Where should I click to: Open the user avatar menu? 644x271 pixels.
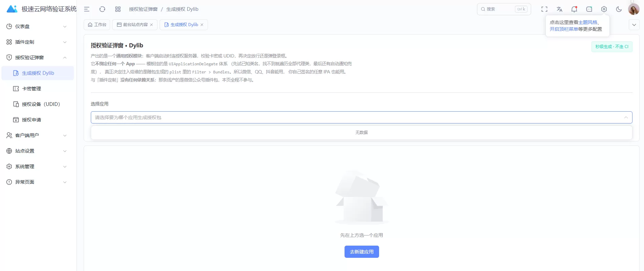pyautogui.click(x=634, y=9)
